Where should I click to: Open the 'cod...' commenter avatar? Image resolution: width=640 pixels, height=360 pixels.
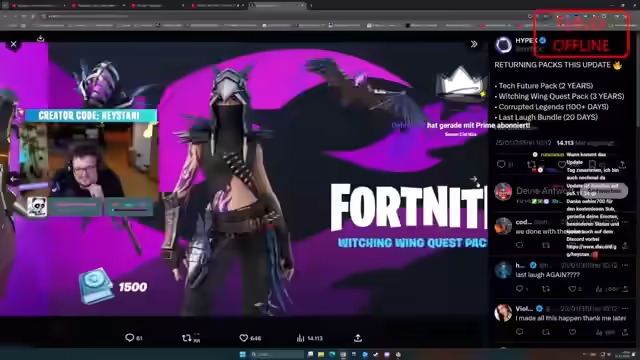pyautogui.click(x=503, y=226)
